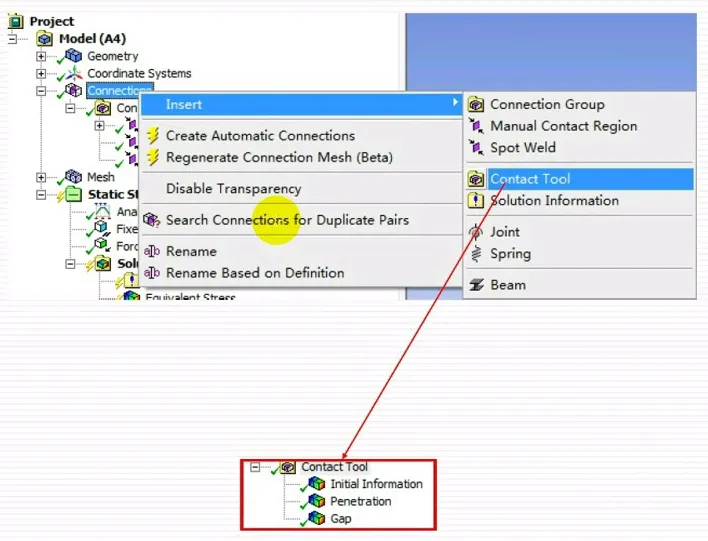
Task: Choose Regenerate Connection Mesh (Beta)
Action: click(279, 157)
